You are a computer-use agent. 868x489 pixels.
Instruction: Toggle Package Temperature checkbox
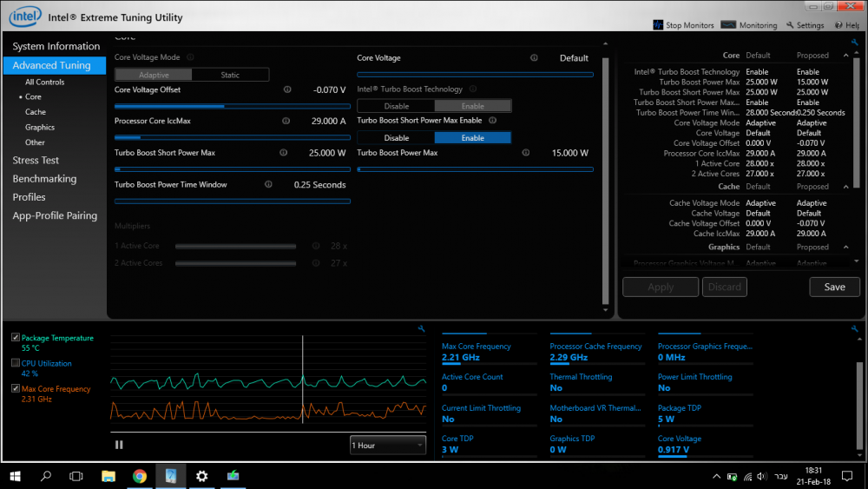pyautogui.click(x=16, y=337)
